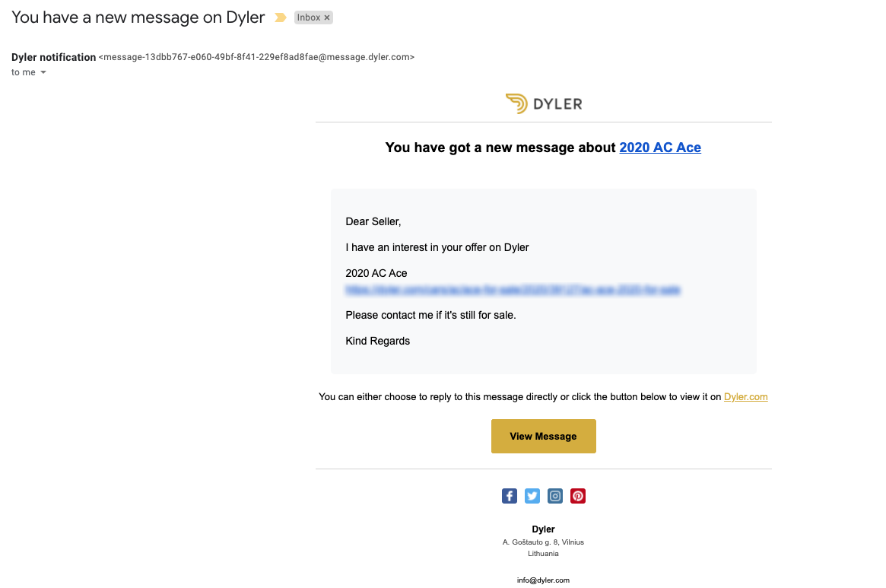Follow the Dyler.com link
Viewport: 886px width, 588px height.
[745, 397]
